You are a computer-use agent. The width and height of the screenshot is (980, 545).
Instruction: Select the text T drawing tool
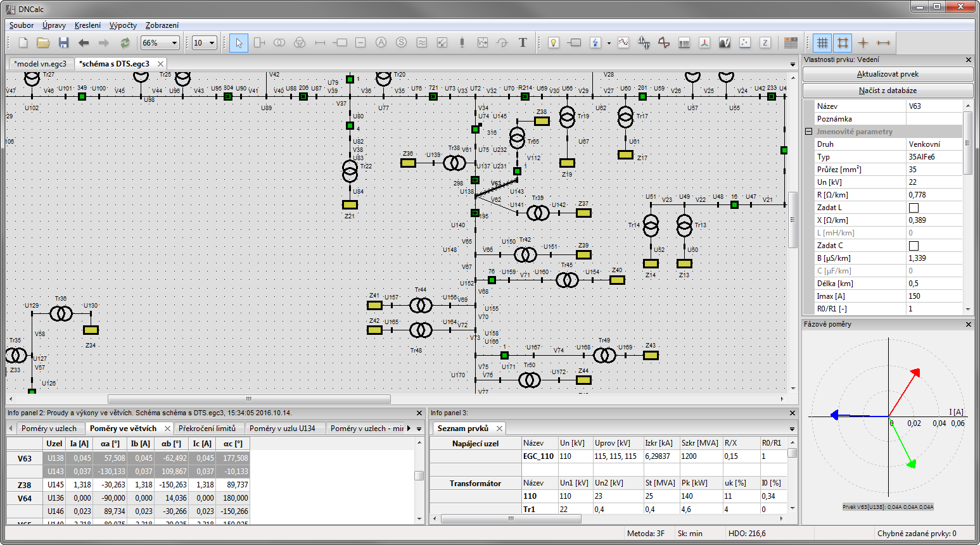point(523,43)
